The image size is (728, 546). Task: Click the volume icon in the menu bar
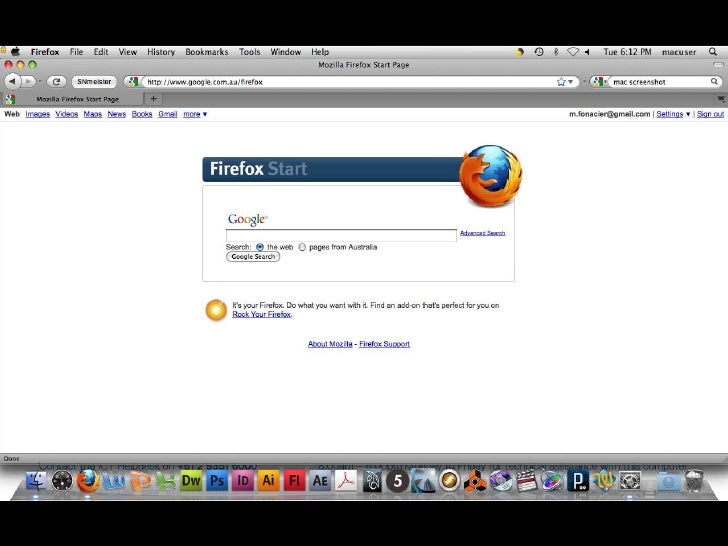tap(588, 52)
